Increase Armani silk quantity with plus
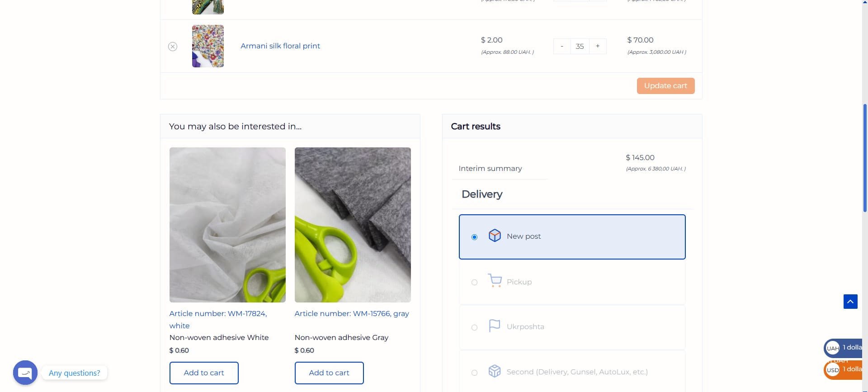Viewport: 868px width, 392px height. (x=598, y=46)
